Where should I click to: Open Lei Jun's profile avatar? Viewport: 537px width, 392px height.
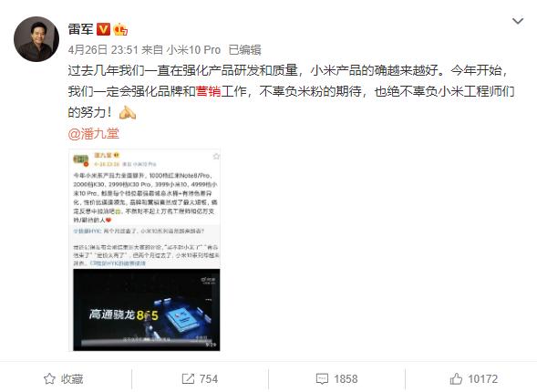pyautogui.click(x=36, y=39)
